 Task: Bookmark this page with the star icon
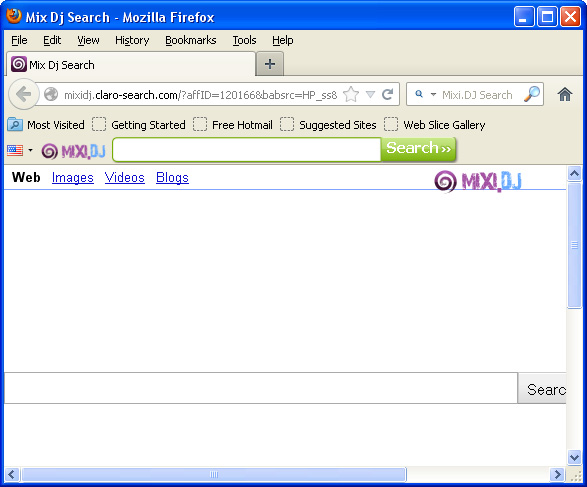click(x=351, y=94)
